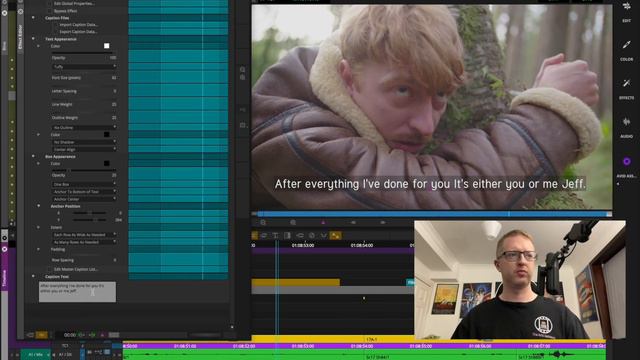
Task: Click the black shadow Color swatch
Action: tap(107, 134)
